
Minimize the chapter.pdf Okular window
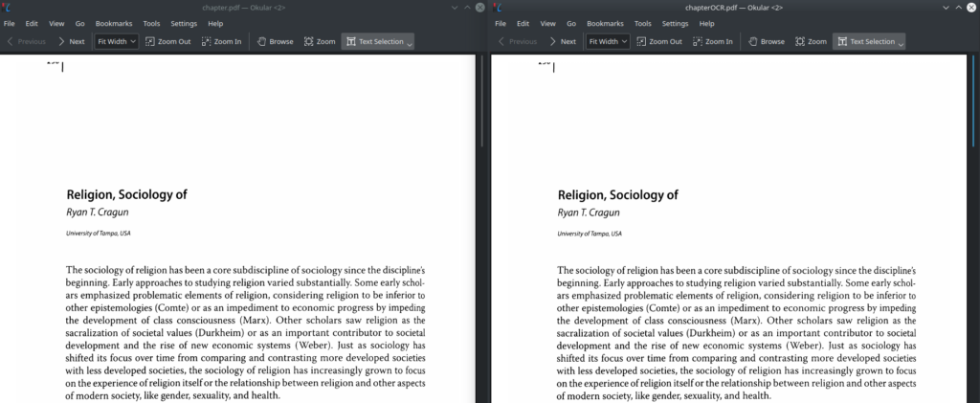(455, 7)
